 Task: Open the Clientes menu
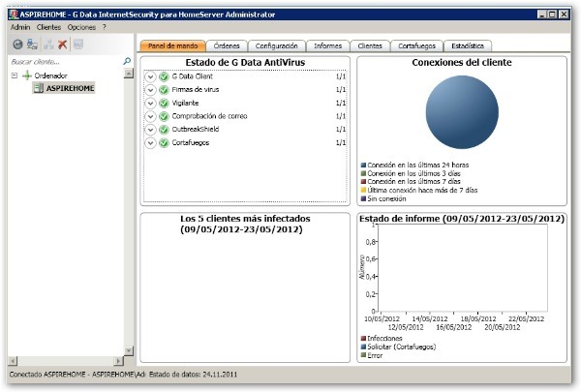[48, 27]
